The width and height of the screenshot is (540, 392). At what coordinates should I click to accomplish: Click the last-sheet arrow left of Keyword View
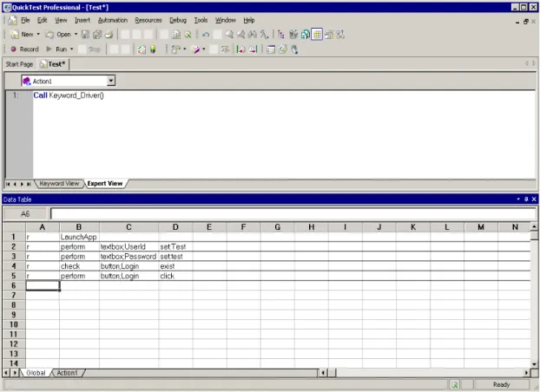pyautogui.click(x=29, y=184)
